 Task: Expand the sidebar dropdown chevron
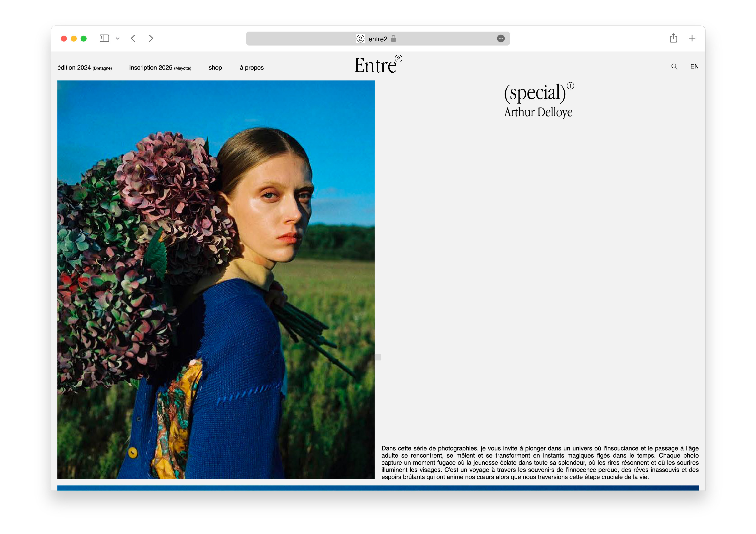click(x=118, y=39)
